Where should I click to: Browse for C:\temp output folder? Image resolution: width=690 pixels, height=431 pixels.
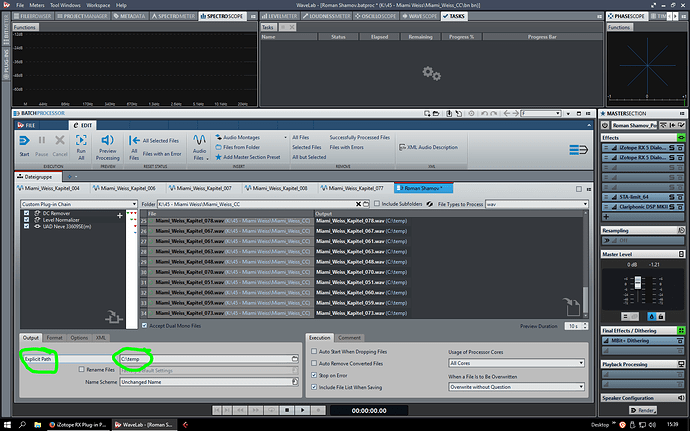(x=295, y=359)
